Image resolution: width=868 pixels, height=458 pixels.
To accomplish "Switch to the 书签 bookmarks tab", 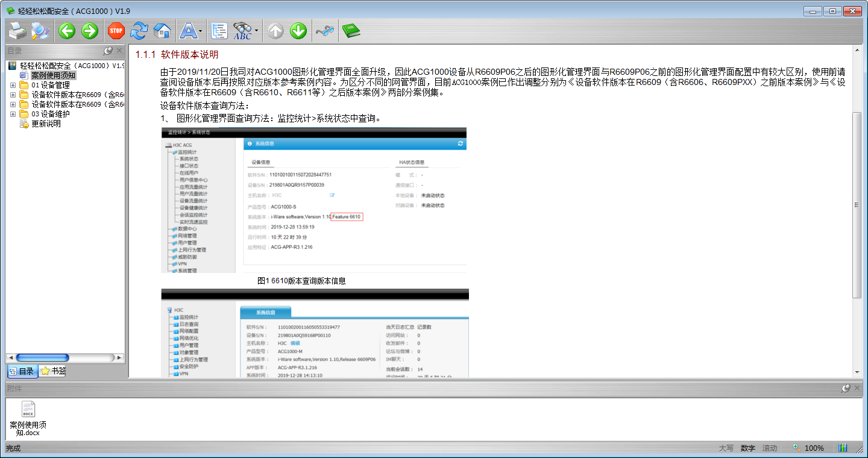I will (52, 371).
